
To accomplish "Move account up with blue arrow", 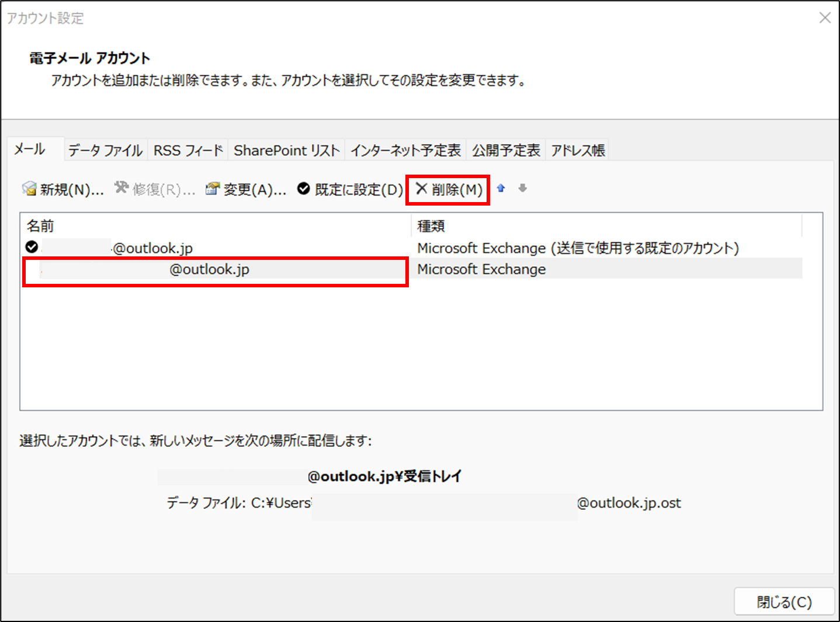I will 501,188.
